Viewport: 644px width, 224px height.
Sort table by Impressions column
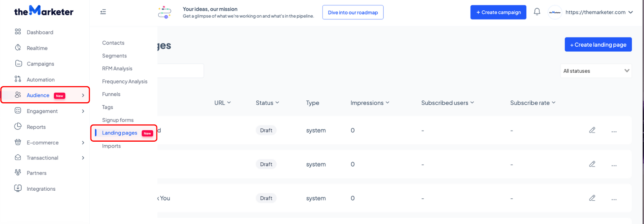[370, 103]
